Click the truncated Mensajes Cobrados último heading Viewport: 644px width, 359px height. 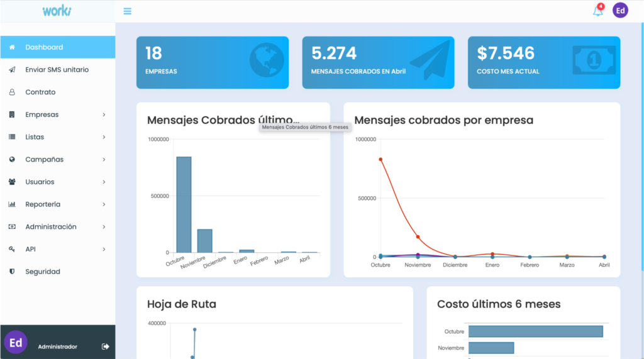pyautogui.click(x=223, y=120)
